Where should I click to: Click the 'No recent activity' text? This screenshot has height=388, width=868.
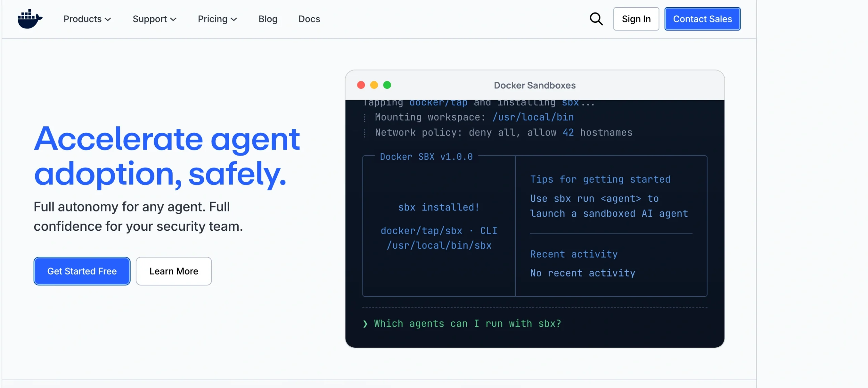coord(583,273)
